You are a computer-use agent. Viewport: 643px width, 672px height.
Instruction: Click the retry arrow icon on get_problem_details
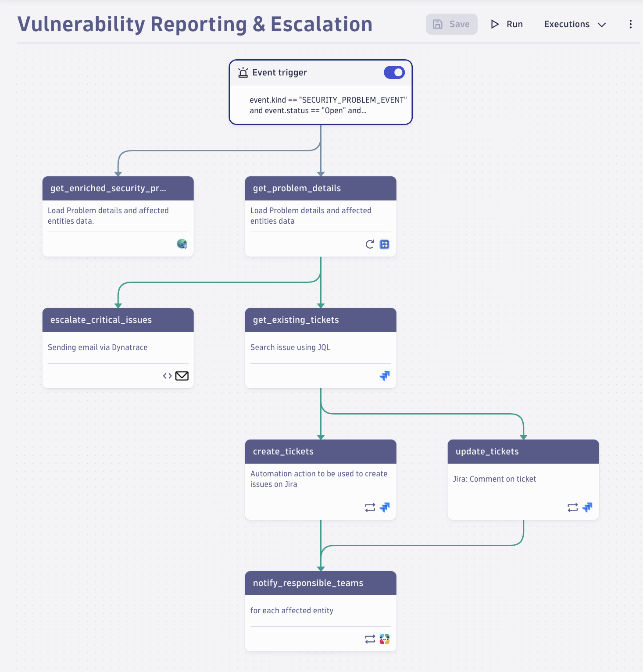click(369, 244)
